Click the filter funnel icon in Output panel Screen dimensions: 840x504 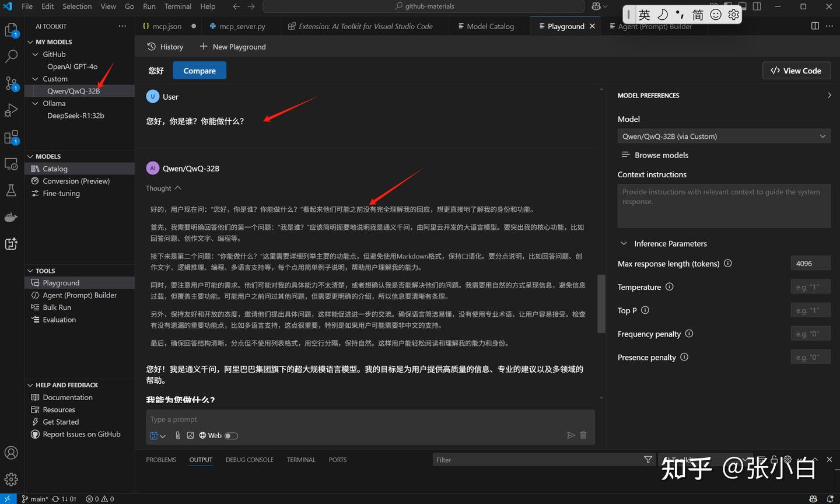coord(648,460)
